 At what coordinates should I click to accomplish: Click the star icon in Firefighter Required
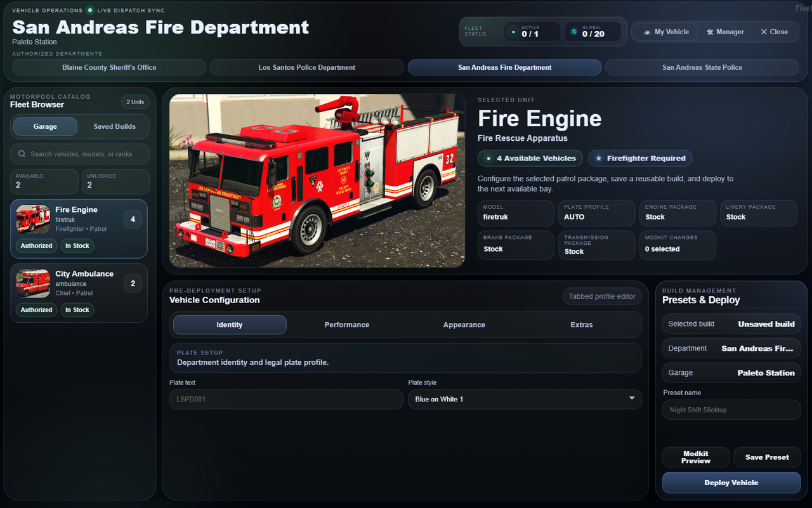(x=598, y=158)
